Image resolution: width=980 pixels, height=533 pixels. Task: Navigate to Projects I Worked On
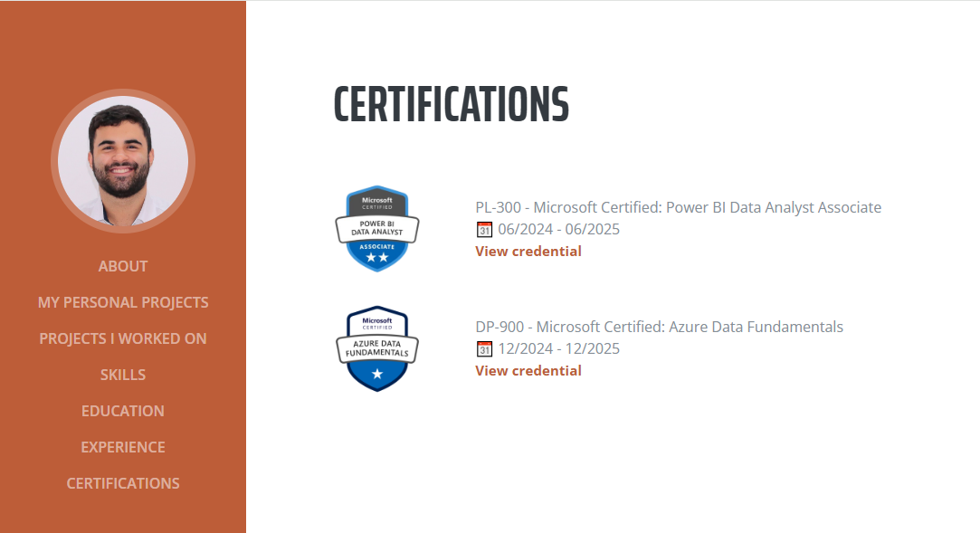click(123, 338)
